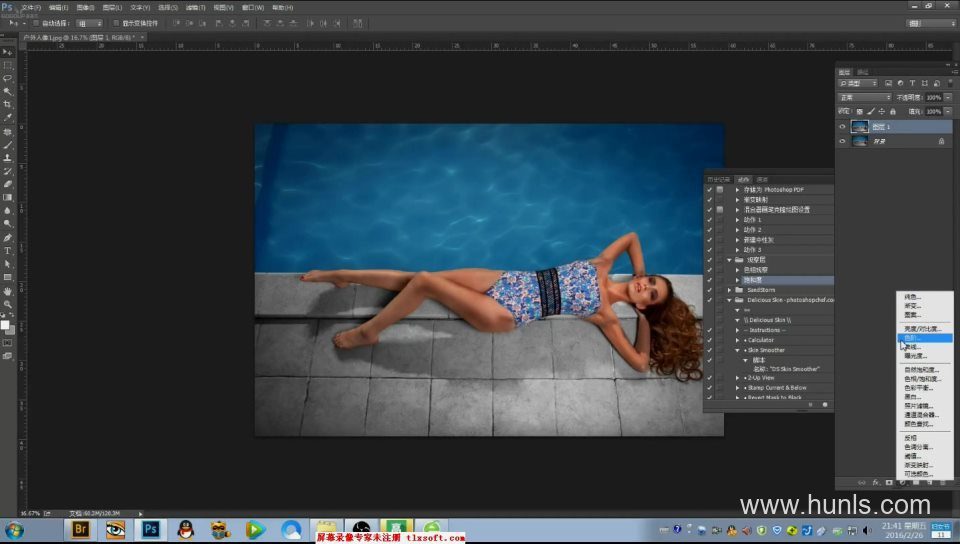Select the Clone Stamp tool

[7, 158]
